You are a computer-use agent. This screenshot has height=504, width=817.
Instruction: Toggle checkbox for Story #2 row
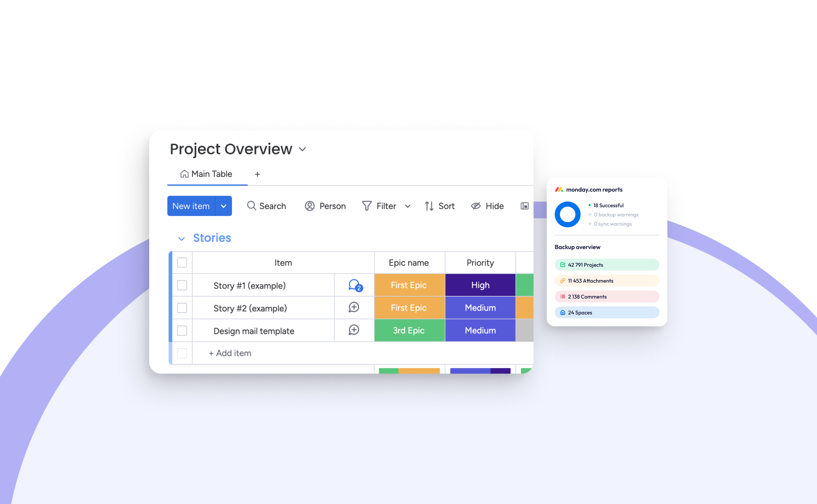[x=182, y=308]
